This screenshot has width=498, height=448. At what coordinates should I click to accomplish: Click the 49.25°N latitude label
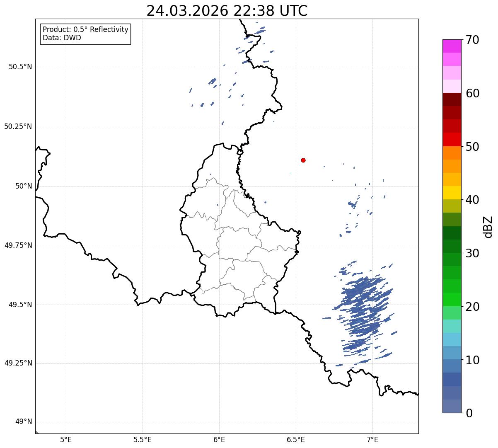[18, 363]
